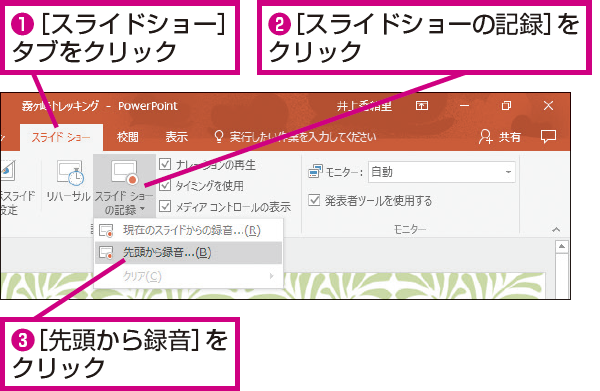This screenshot has width=600, height=391.
Task: Switch to the 校閲 tab
Action: pos(127,137)
